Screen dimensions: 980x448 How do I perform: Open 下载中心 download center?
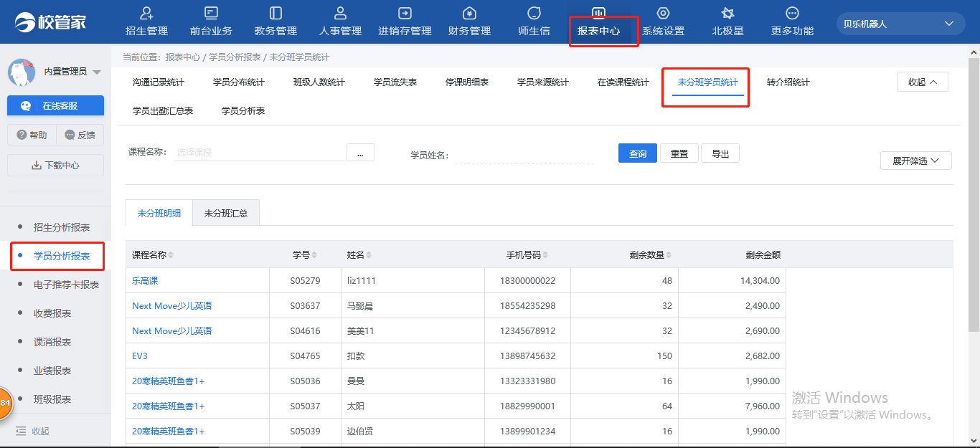pyautogui.click(x=55, y=166)
